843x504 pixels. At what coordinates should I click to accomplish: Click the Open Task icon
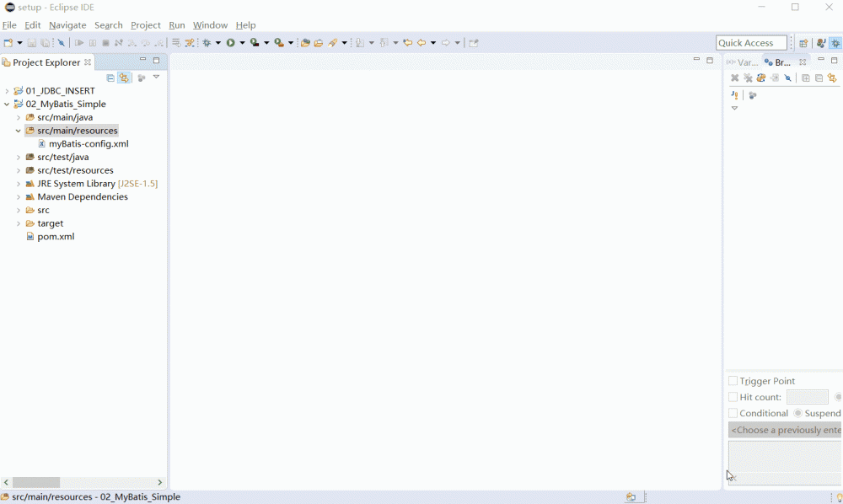point(319,43)
